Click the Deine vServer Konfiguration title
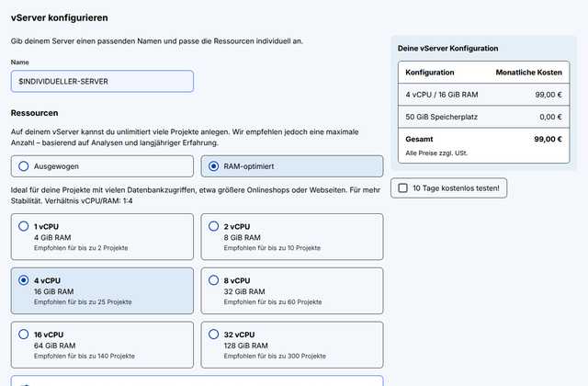 coord(447,48)
